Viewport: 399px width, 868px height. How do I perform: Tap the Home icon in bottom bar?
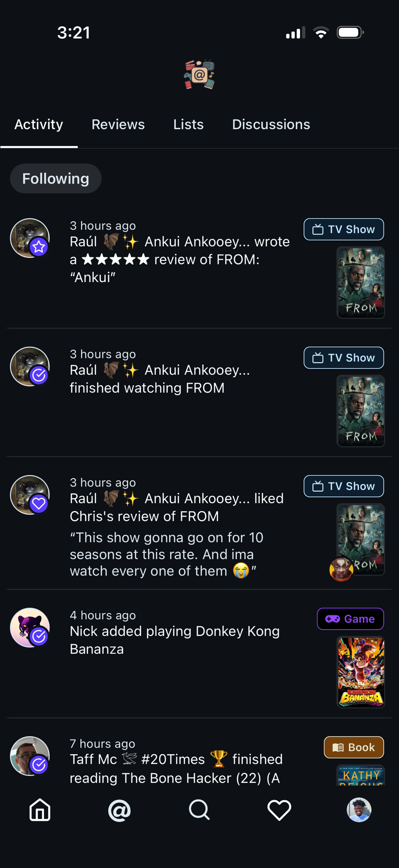point(40,810)
